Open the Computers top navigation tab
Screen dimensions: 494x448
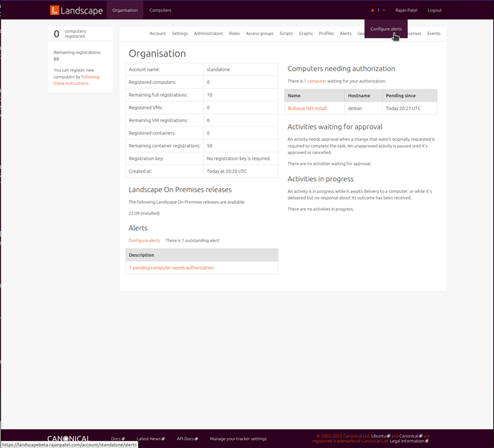pyautogui.click(x=160, y=11)
